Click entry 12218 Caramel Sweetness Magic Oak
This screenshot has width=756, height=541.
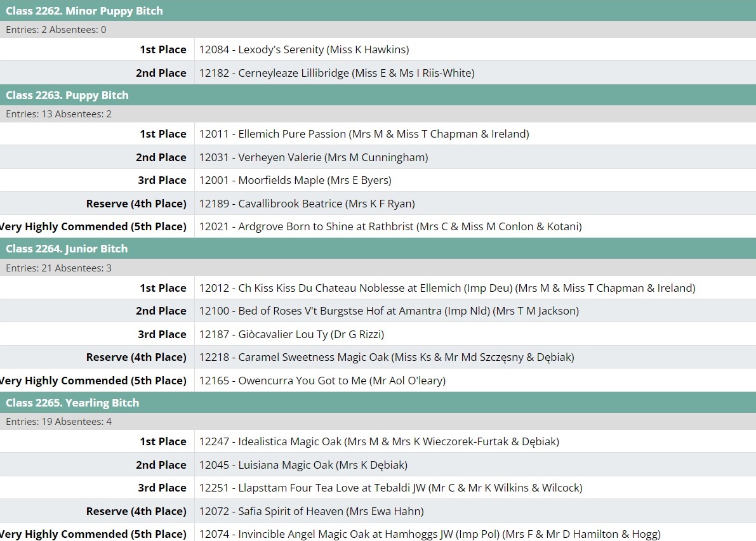click(387, 357)
